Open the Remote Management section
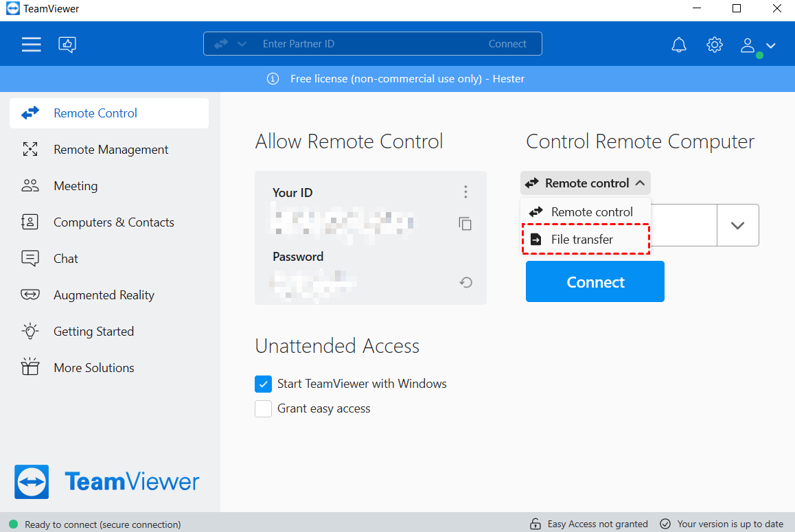Screen dimensions: 795x532 [x=111, y=150]
